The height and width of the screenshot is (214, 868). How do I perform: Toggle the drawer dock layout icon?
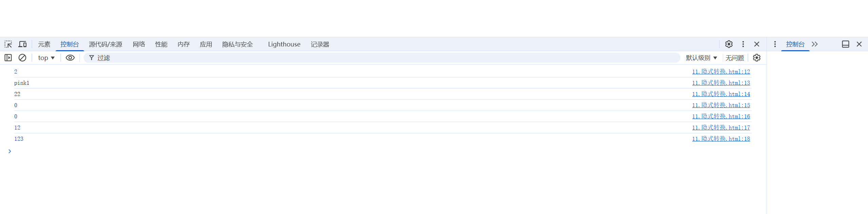[845, 44]
